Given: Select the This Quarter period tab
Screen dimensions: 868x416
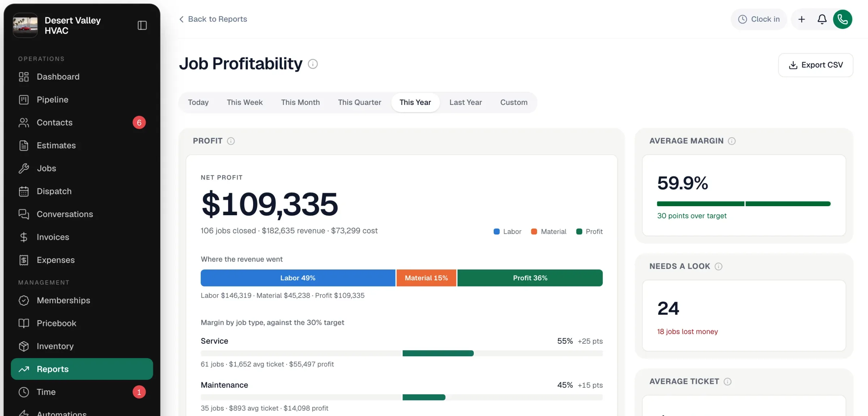Looking at the screenshot, I should [x=359, y=102].
